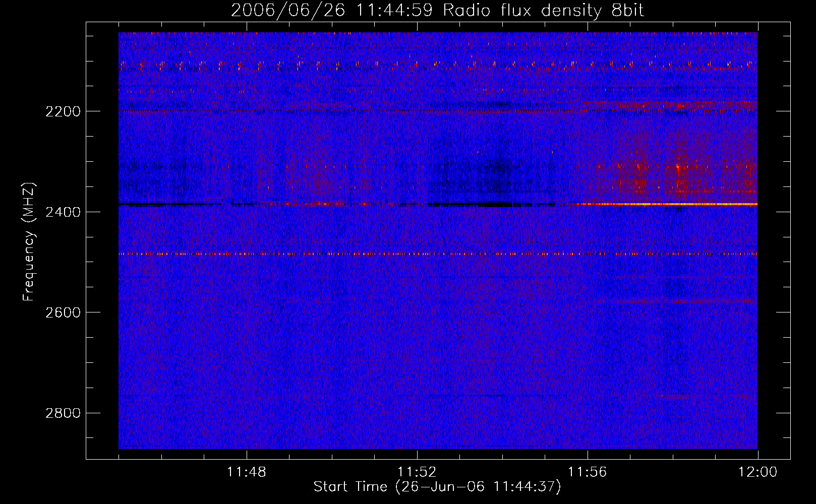Viewport: 816px width, 504px height.
Task: Click the bright yellow emission band near 2400 MHz
Action: pos(666,204)
